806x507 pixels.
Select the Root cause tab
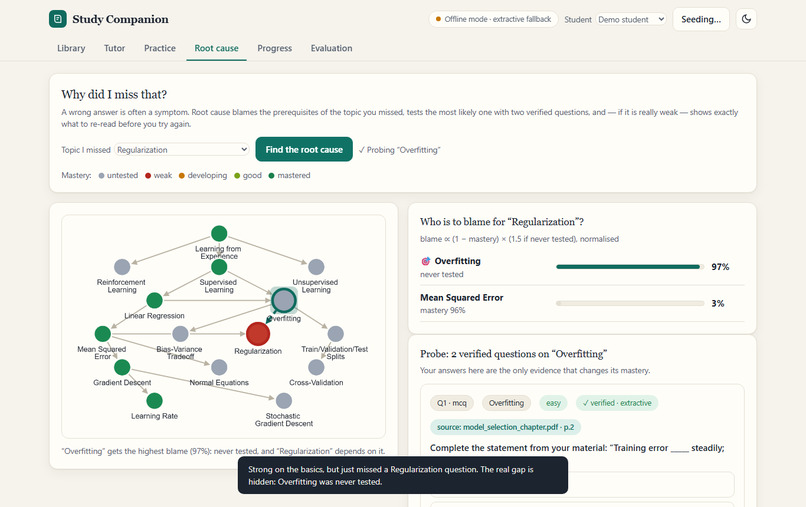coord(216,48)
